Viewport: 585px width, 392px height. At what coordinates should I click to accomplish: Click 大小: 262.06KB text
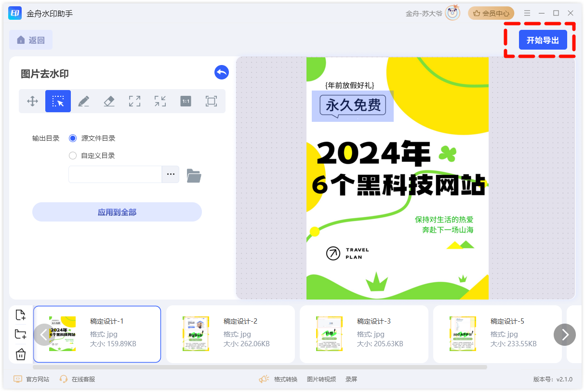click(246, 344)
